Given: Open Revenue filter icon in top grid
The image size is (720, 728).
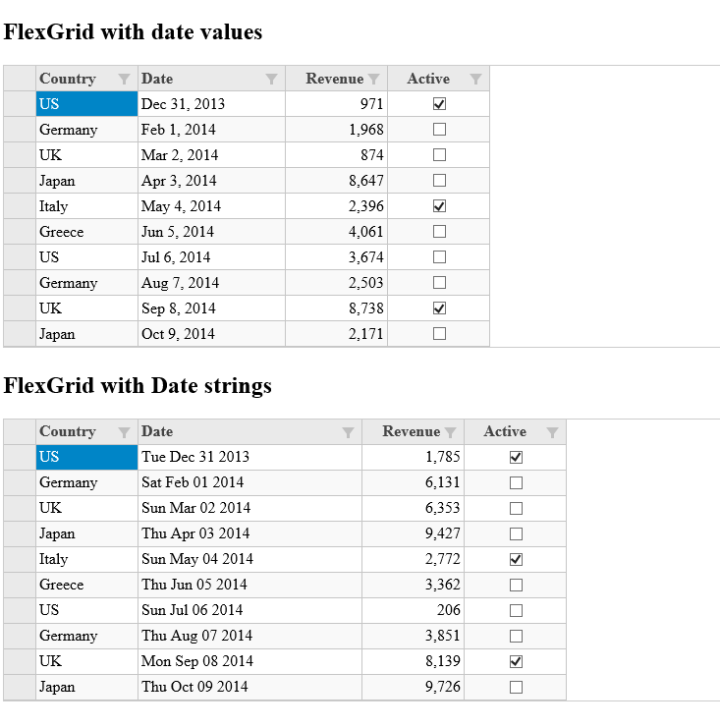Looking at the screenshot, I should click(373, 79).
